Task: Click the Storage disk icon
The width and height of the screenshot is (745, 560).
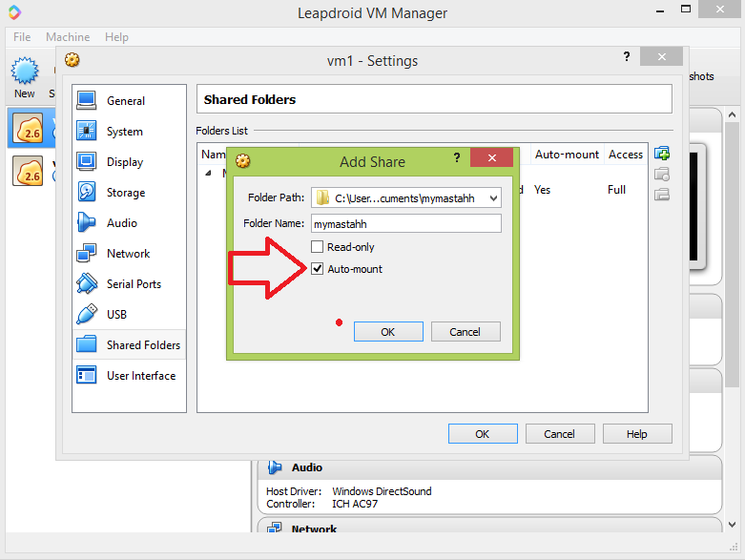Action: point(87,192)
